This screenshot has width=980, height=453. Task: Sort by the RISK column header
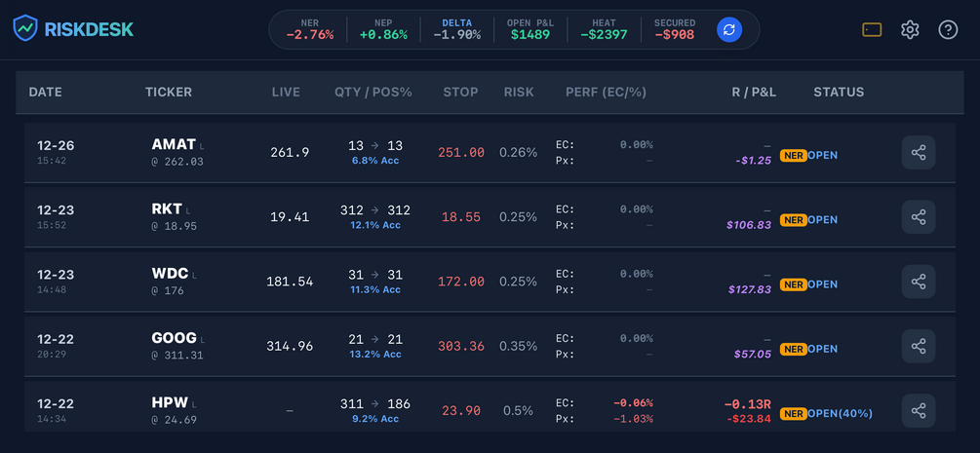519,93
